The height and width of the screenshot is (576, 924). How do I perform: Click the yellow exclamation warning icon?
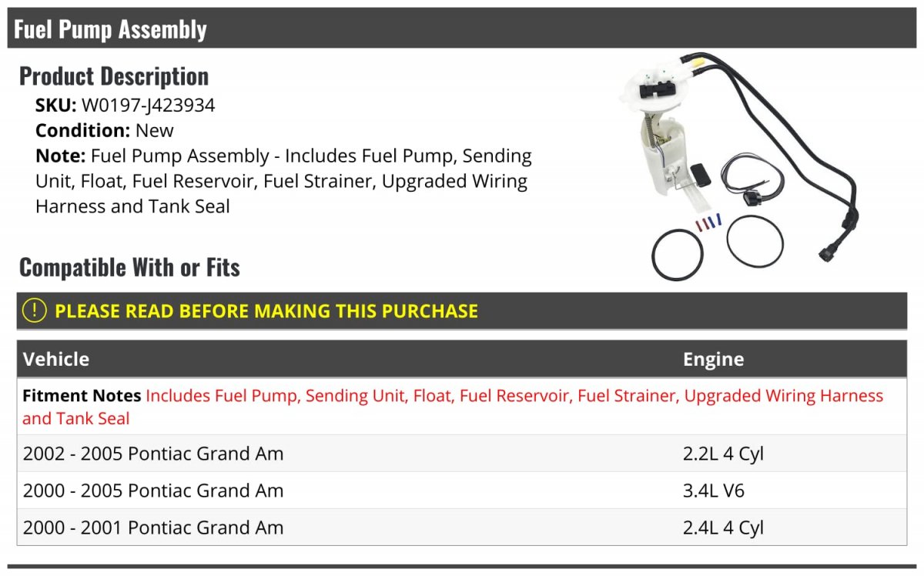(x=35, y=311)
